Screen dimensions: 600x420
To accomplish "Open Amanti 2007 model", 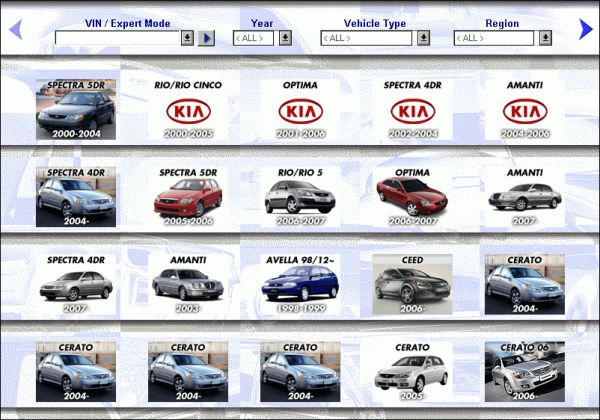I will pyautogui.click(x=525, y=197).
